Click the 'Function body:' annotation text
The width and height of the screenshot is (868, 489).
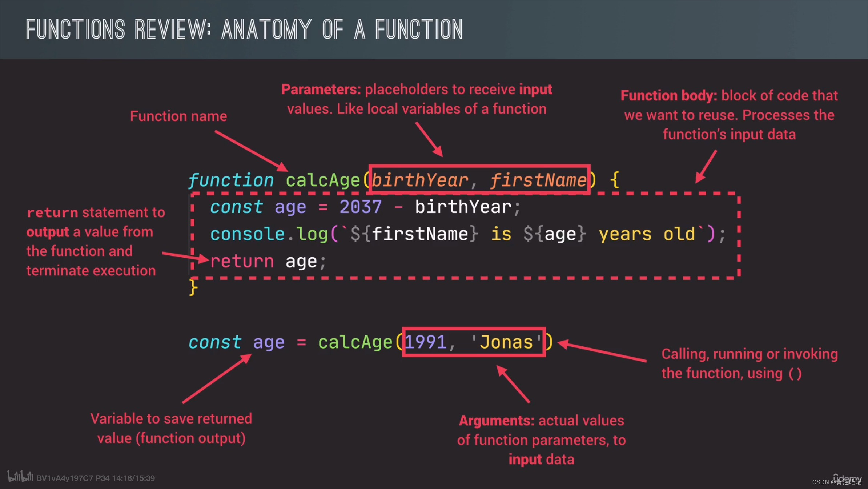pyautogui.click(x=668, y=96)
